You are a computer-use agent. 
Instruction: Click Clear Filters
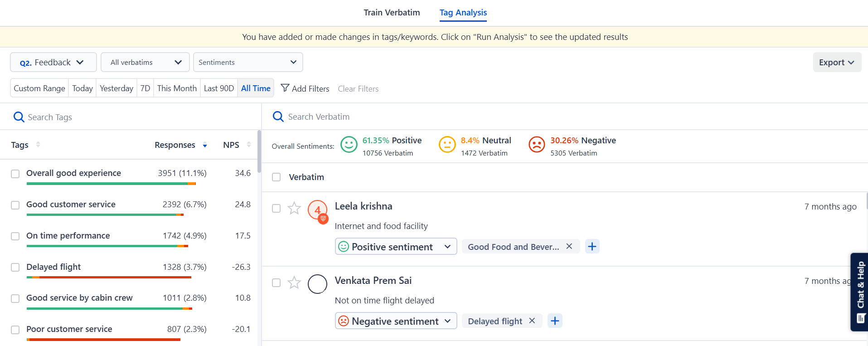pos(358,88)
